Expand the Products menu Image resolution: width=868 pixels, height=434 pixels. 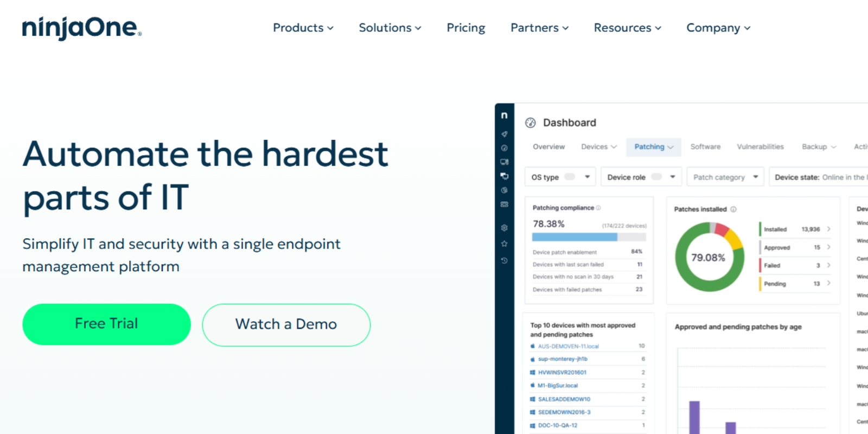coord(303,28)
